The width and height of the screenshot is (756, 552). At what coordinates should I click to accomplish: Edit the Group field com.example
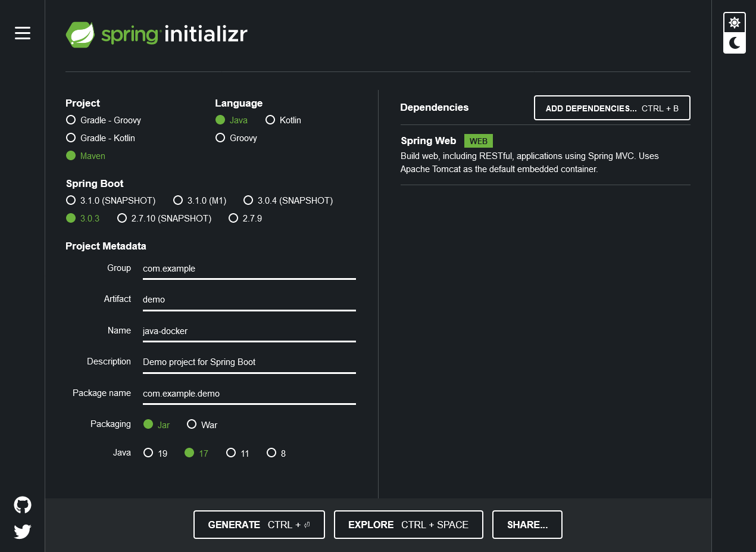click(x=249, y=269)
